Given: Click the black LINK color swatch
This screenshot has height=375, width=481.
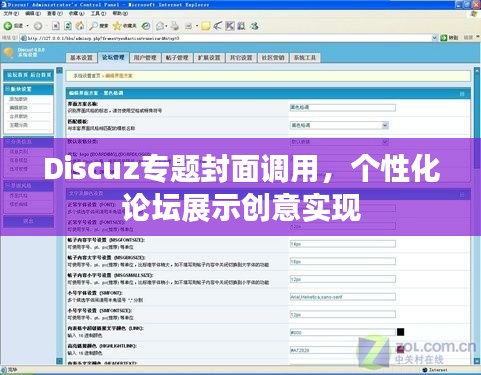Looking at the screenshot, I should pyautogui.click(x=400, y=332).
